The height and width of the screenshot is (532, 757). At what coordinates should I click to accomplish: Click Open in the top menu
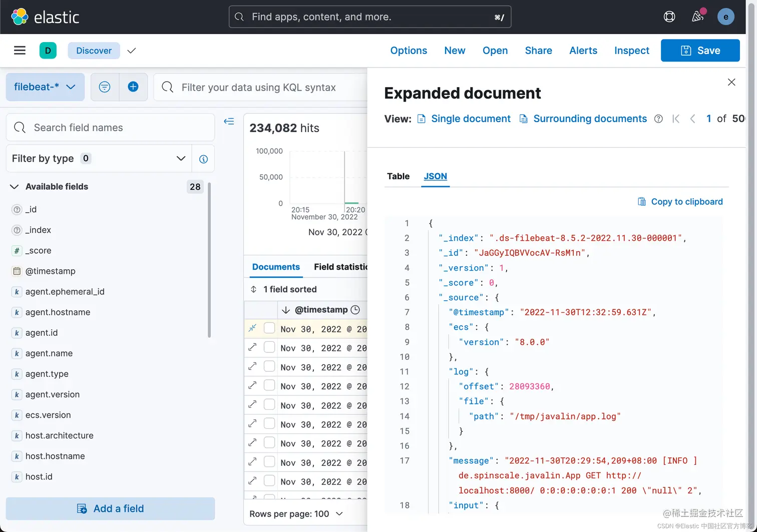click(495, 51)
